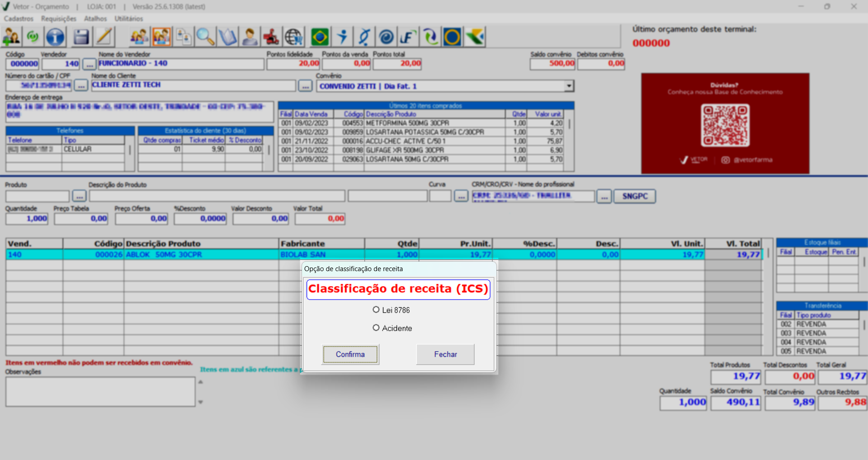Click observations scroll up arrow

201,382
